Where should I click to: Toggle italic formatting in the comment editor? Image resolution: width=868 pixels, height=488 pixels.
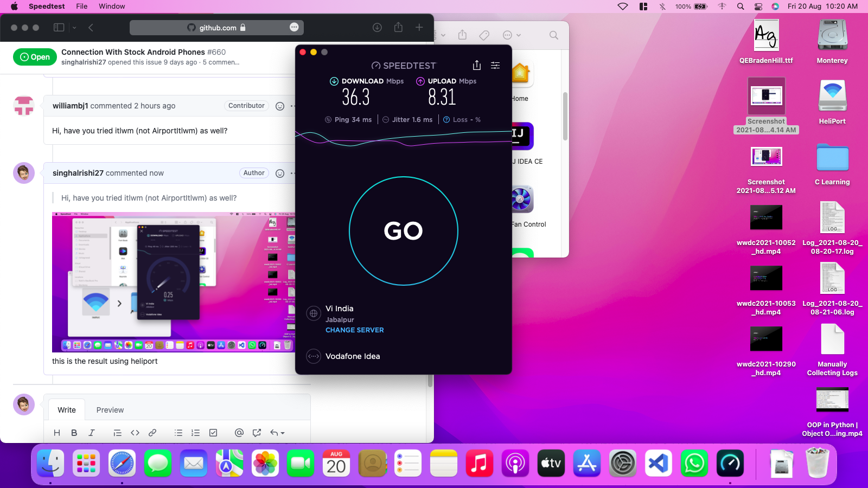pos(92,433)
